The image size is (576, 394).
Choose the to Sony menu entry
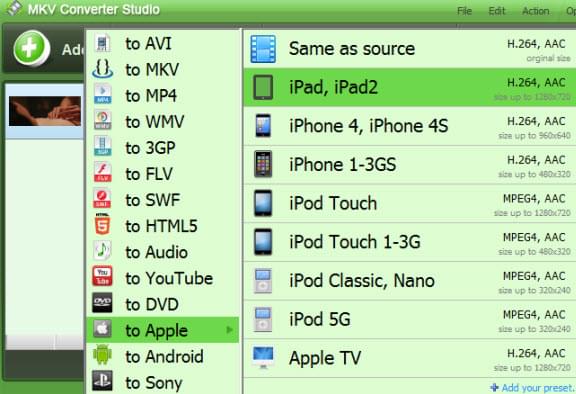point(163,382)
